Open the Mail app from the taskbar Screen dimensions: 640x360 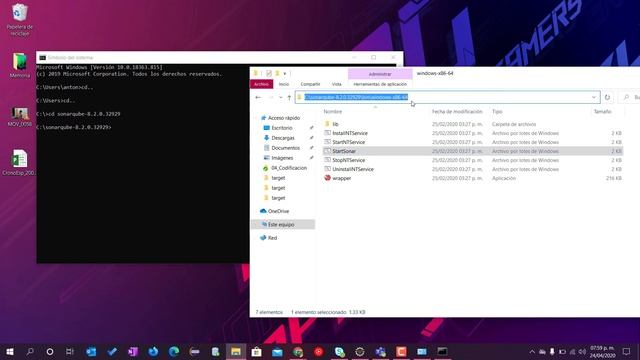[x=277, y=351]
